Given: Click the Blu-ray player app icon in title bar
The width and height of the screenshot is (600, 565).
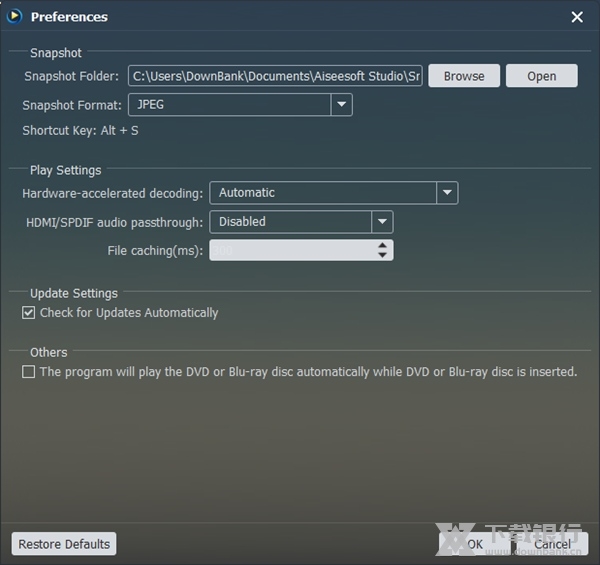Looking at the screenshot, I should point(14,16).
